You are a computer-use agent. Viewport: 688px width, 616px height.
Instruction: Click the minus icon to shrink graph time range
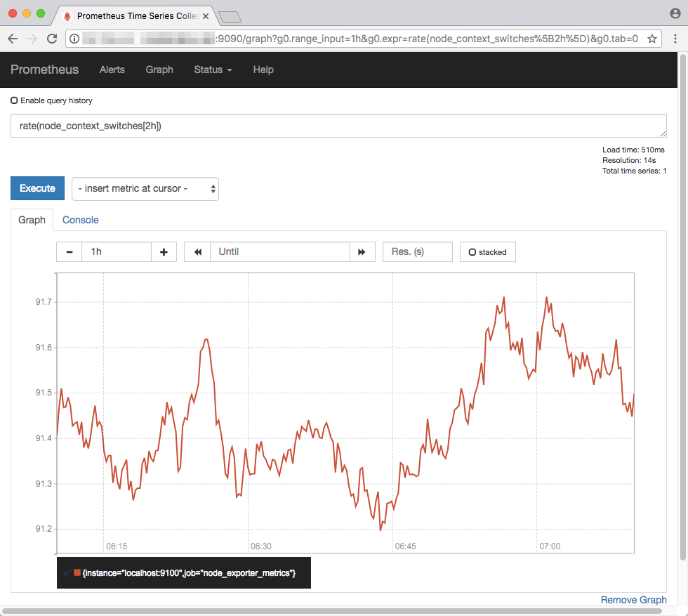pos(68,251)
